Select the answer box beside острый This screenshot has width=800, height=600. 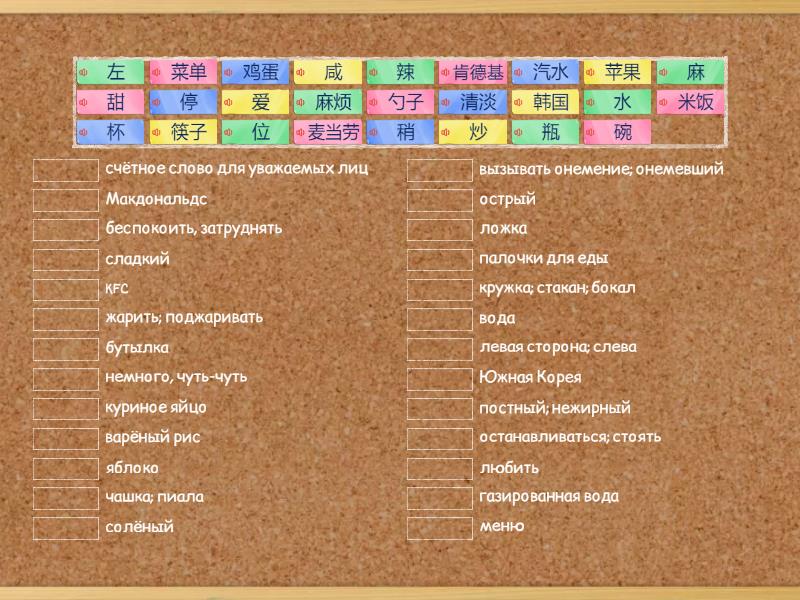[440, 200]
